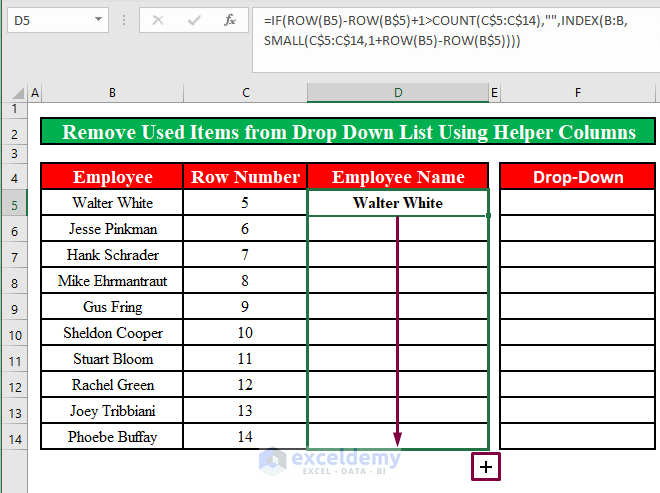This screenshot has height=493, width=660.
Task: Click the Enter checkmark formula icon
Action: 194,20
